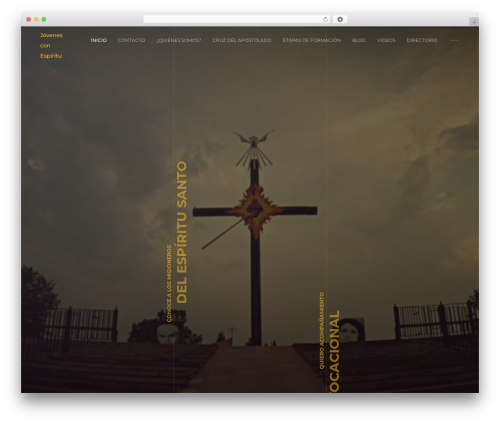Open the CONTACTO page
500x423 pixels.
coord(131,40)
